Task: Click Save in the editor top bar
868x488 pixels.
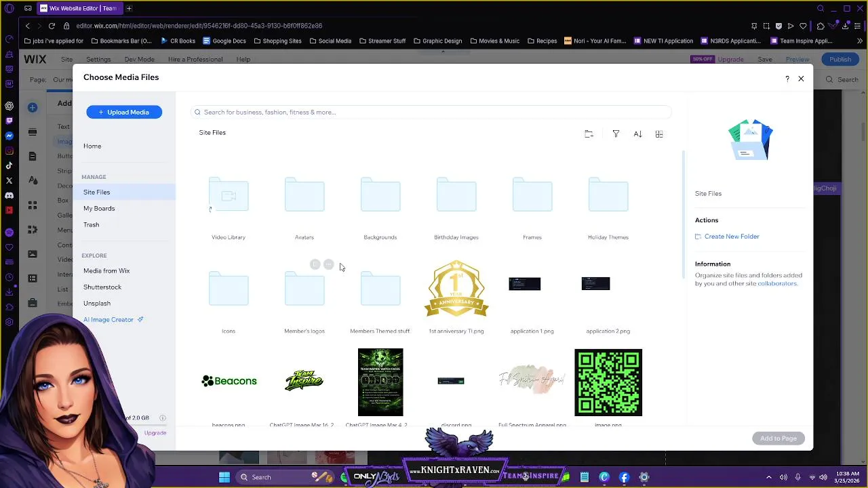Action: pos(765,60)
